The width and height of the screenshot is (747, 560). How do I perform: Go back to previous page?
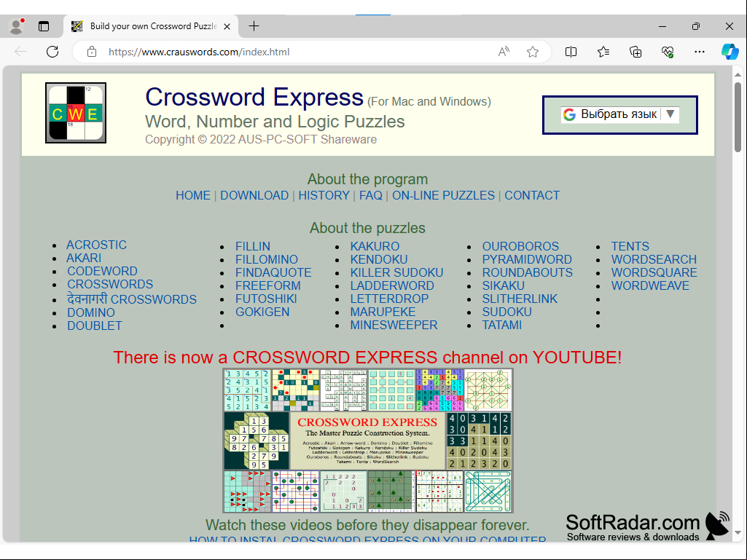(x=20, y=52)
